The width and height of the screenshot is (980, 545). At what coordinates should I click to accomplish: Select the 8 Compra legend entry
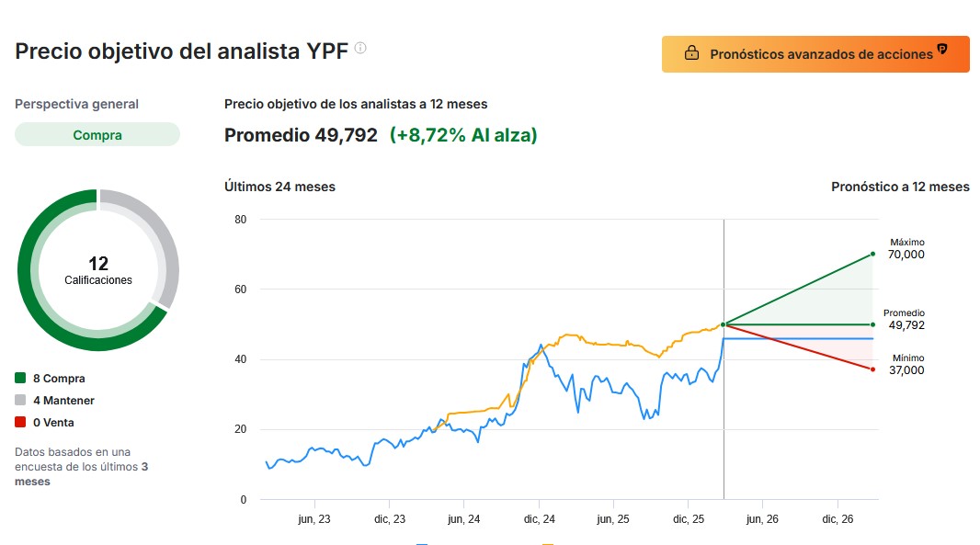pos(59,379)
